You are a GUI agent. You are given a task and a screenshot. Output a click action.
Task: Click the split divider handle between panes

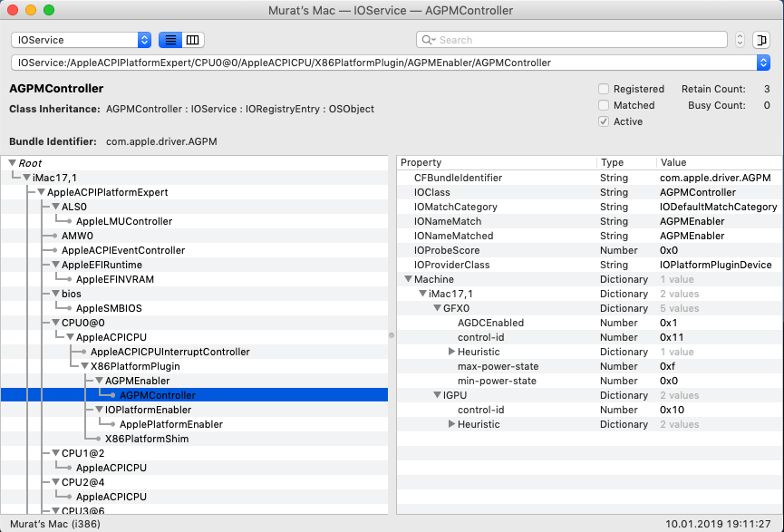pos(392,335)
